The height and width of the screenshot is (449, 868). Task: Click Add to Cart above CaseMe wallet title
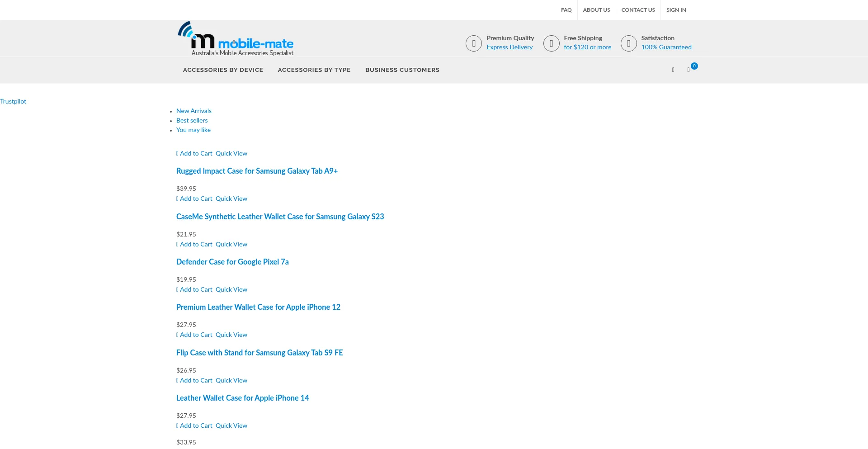pos(194,199)
